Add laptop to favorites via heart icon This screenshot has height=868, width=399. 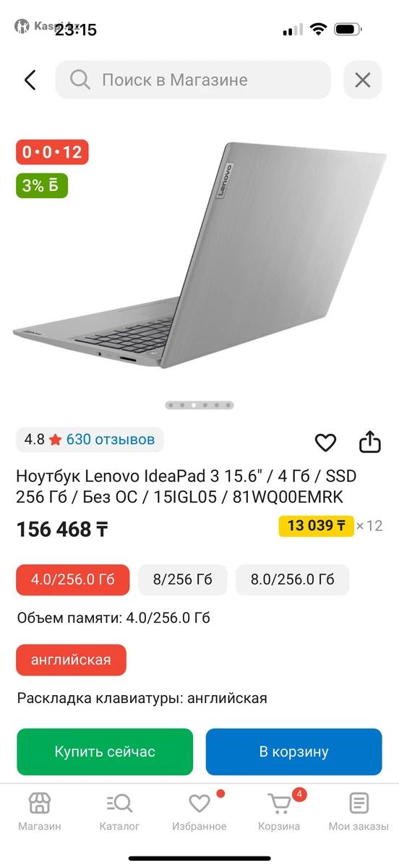[326, 442]
